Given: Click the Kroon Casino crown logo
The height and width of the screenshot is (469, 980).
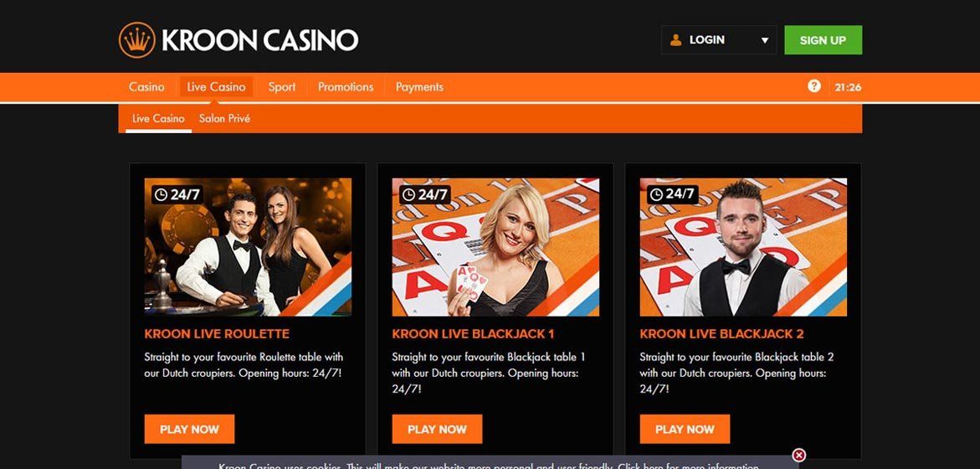Looking at the screenshot, I should pos(137,40).
